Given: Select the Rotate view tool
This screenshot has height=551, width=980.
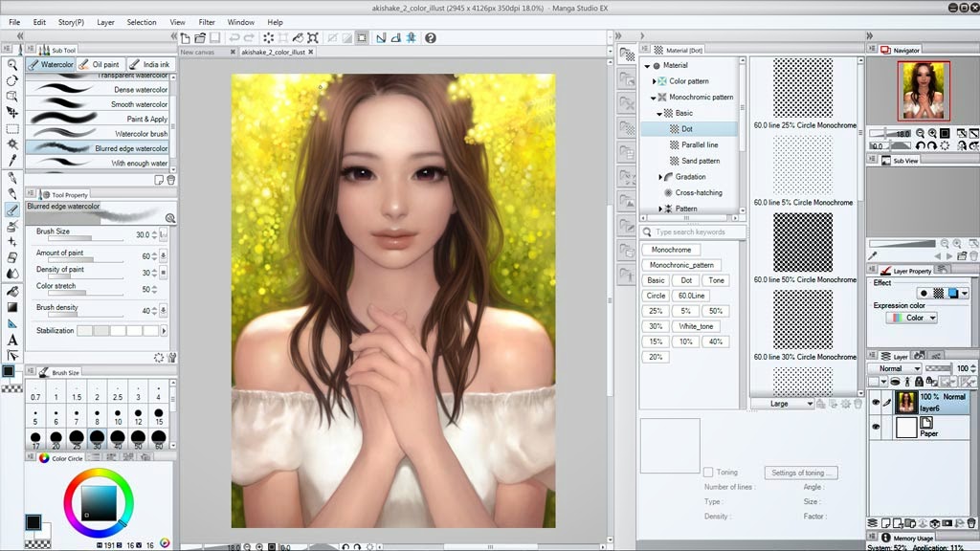Looking at the screenshot, I should click(11, 80).
